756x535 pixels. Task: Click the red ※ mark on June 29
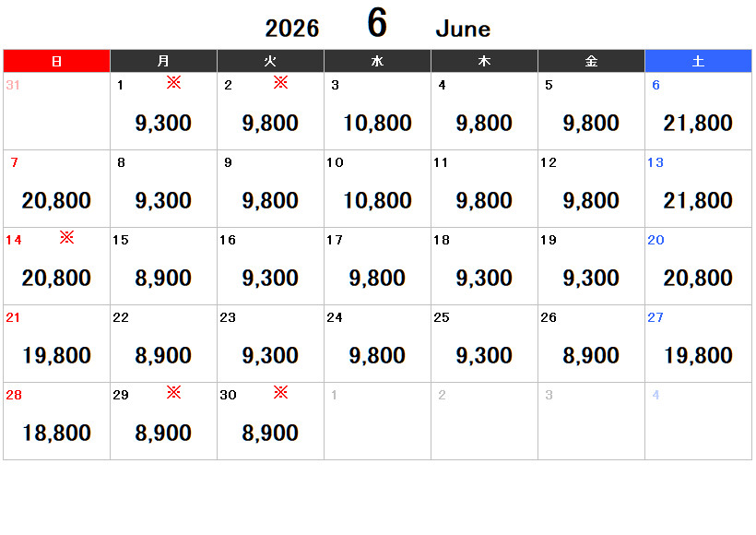click(173, 392)
